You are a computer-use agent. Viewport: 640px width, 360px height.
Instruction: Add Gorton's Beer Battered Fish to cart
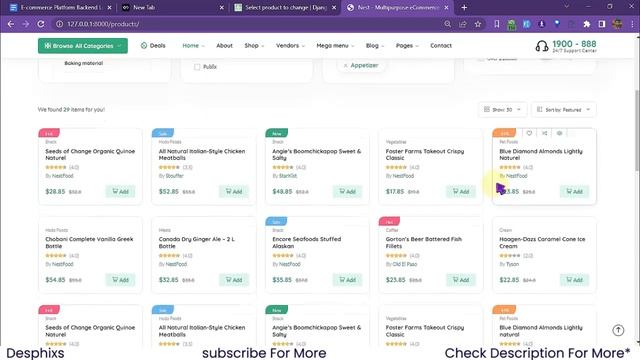[461, 280]
